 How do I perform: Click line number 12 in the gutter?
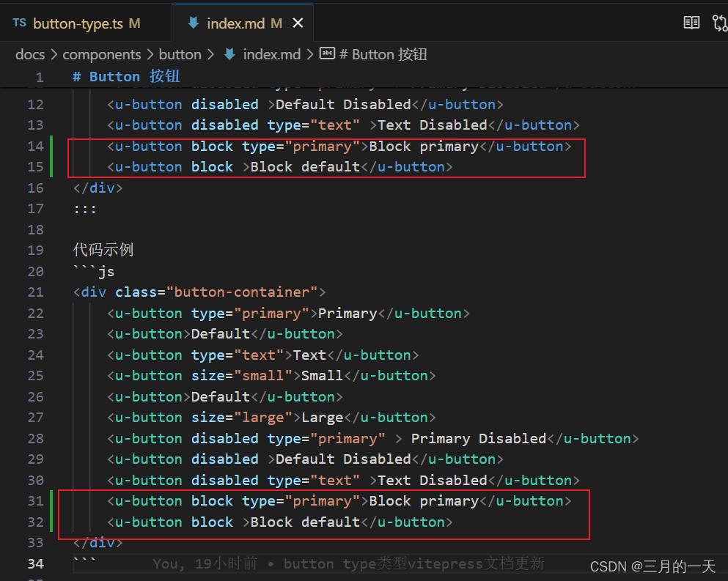click(x=35, y=105)
